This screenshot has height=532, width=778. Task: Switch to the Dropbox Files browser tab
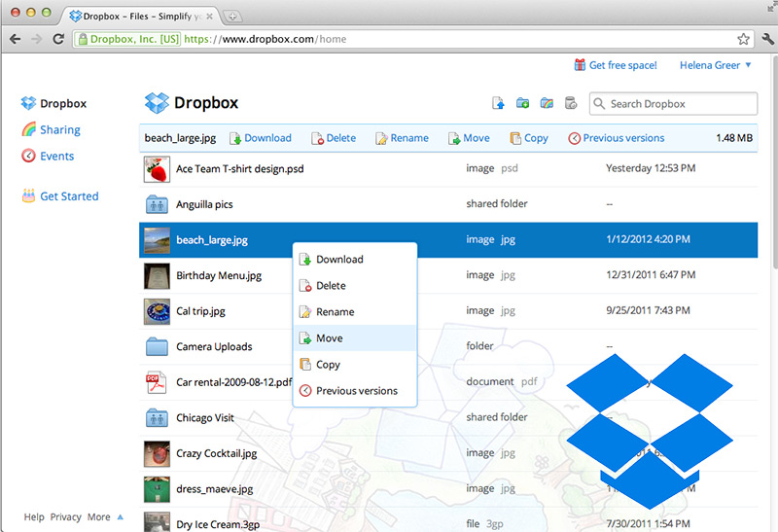[x=141, y=16]
